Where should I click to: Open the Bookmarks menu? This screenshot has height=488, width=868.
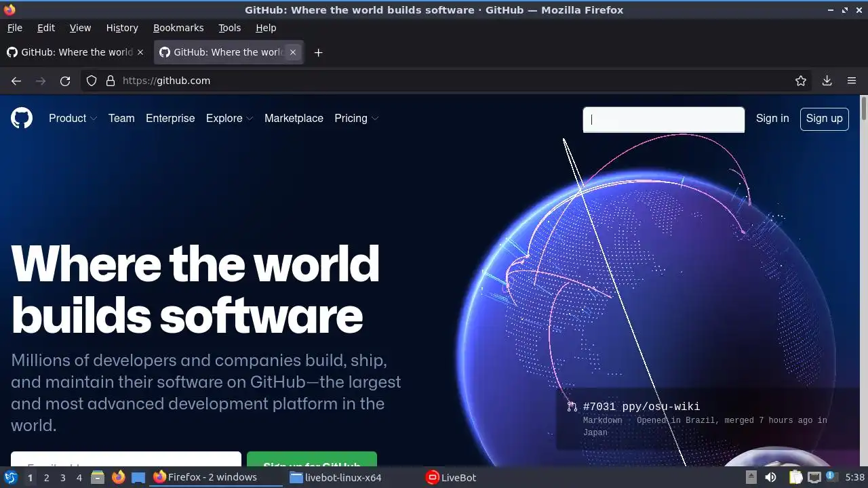point(178,28)
